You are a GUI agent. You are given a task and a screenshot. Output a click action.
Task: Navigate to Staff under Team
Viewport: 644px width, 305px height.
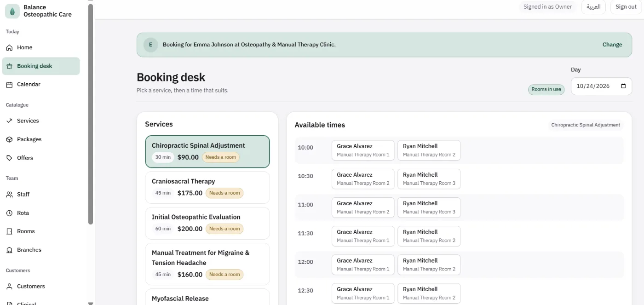click(x=41, y=194)
